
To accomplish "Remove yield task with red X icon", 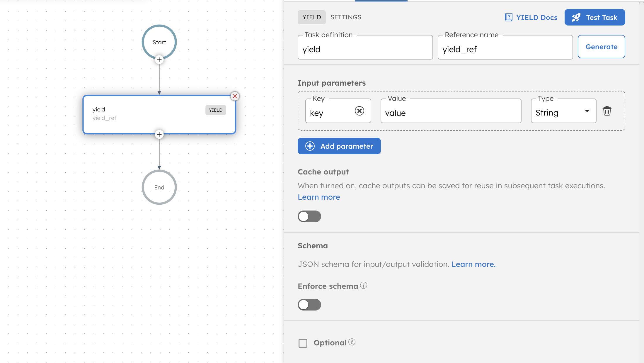I will [x=235, y=96].
